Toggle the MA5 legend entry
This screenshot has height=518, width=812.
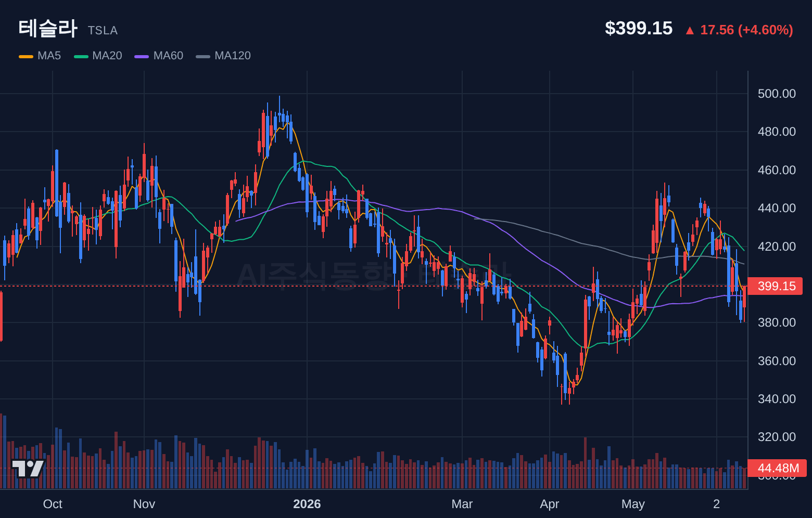[x=40, y=56]
